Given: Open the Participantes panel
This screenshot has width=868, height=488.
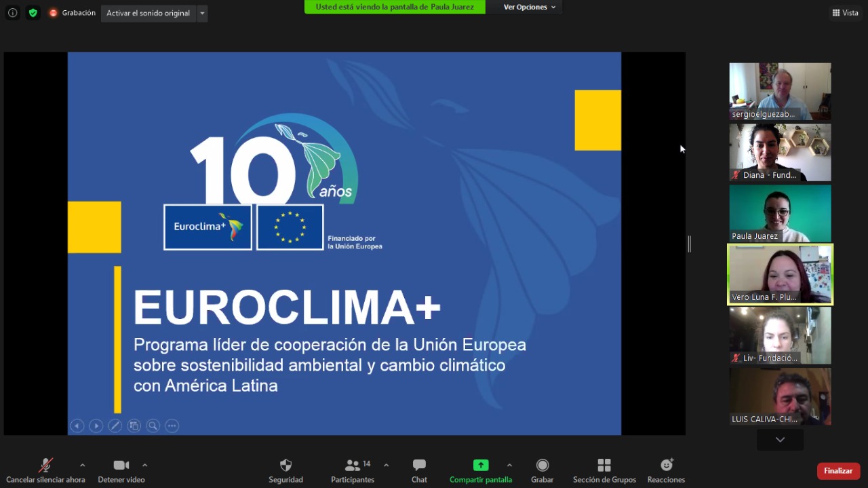Looking at the screenshot, I should [353, 471].
